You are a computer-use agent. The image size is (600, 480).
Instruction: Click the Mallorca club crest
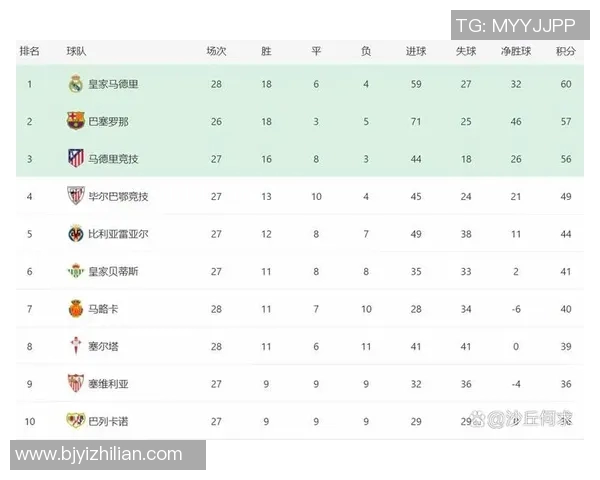[x=76, y=308]
